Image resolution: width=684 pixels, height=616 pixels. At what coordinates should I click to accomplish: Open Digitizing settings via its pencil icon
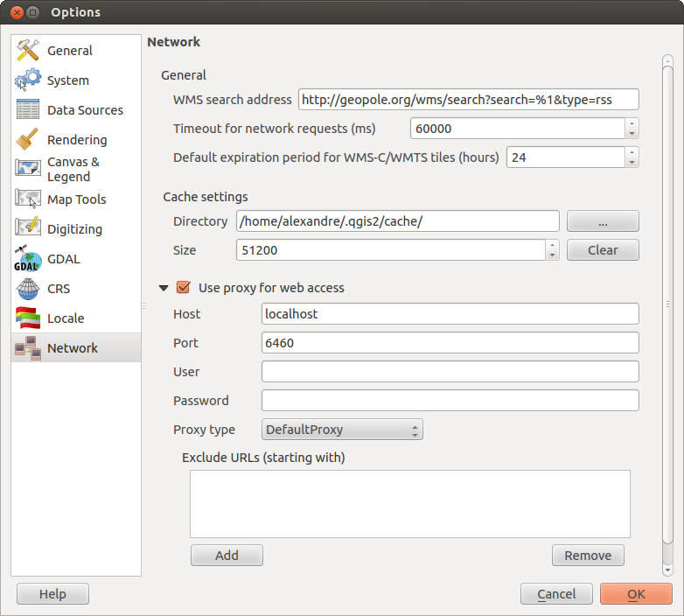(28, 229)
